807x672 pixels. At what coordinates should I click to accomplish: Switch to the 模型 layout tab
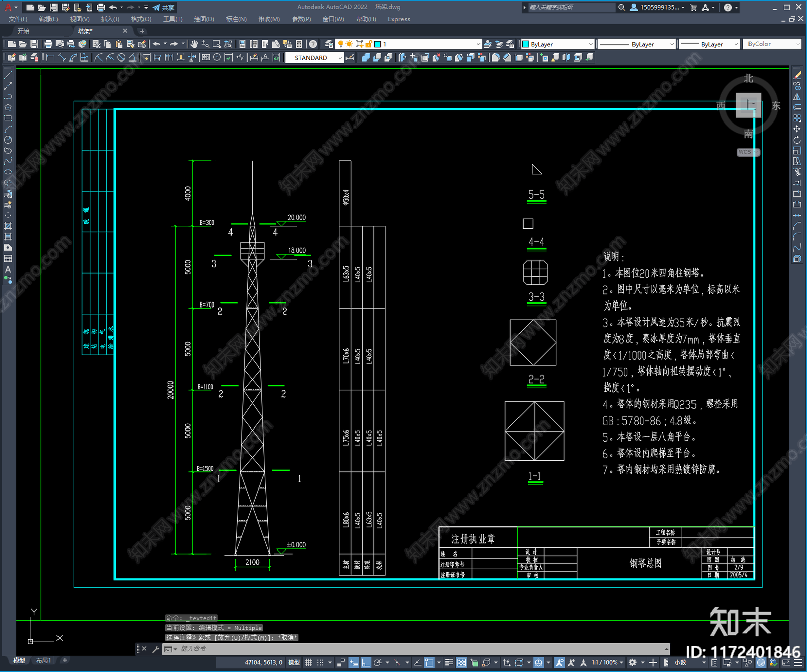point(19,660)
